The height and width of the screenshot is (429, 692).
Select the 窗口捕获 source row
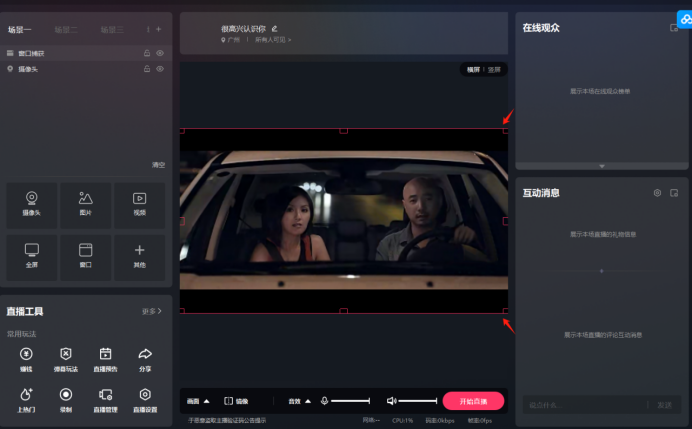(x=86, y=53)
